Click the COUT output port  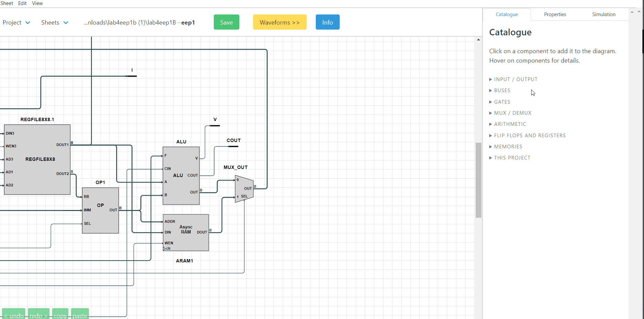(233, 146)
